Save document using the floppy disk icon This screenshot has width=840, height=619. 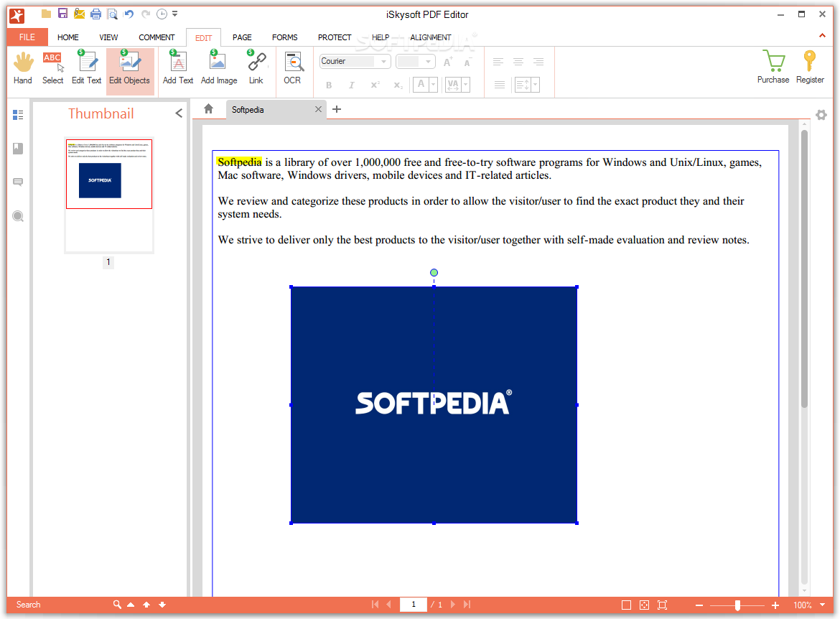tap(62, 14)
